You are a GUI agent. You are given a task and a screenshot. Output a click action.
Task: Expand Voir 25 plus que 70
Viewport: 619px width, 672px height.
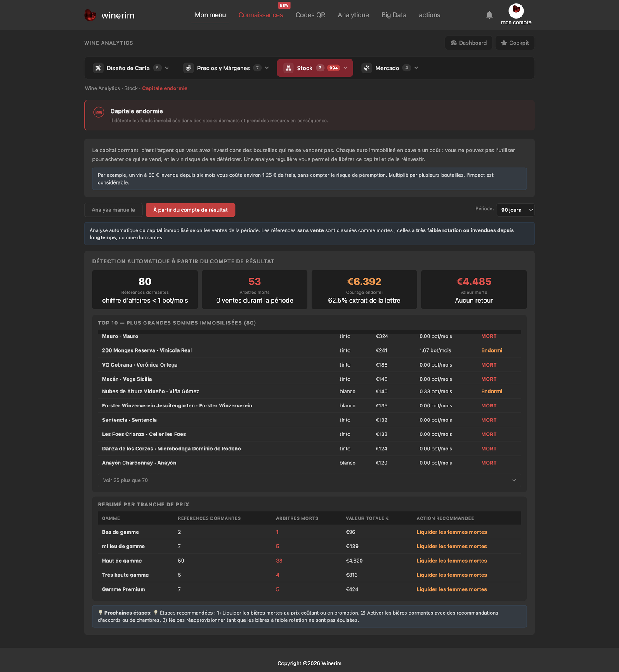coord(309,480)
